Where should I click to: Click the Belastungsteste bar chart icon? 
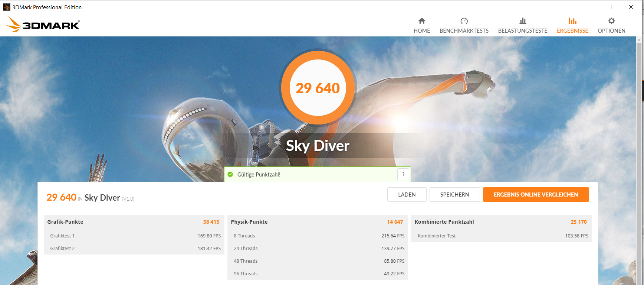(x=523, y=21)
